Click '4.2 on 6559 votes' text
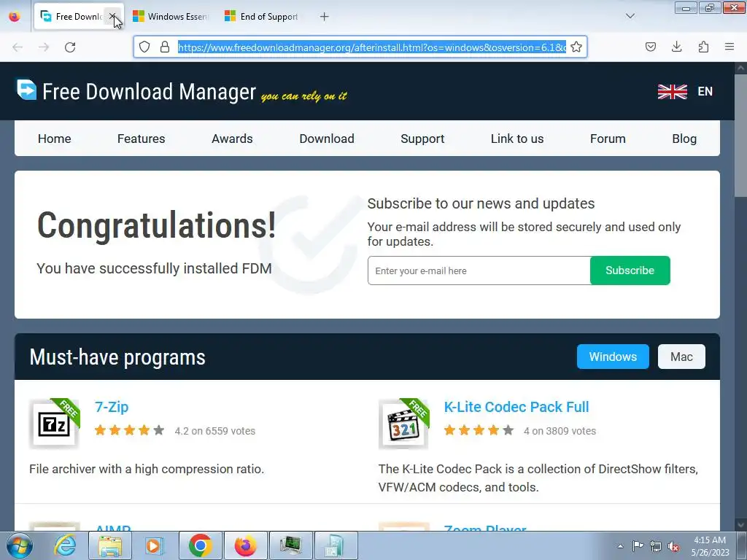 coord(215,431)
